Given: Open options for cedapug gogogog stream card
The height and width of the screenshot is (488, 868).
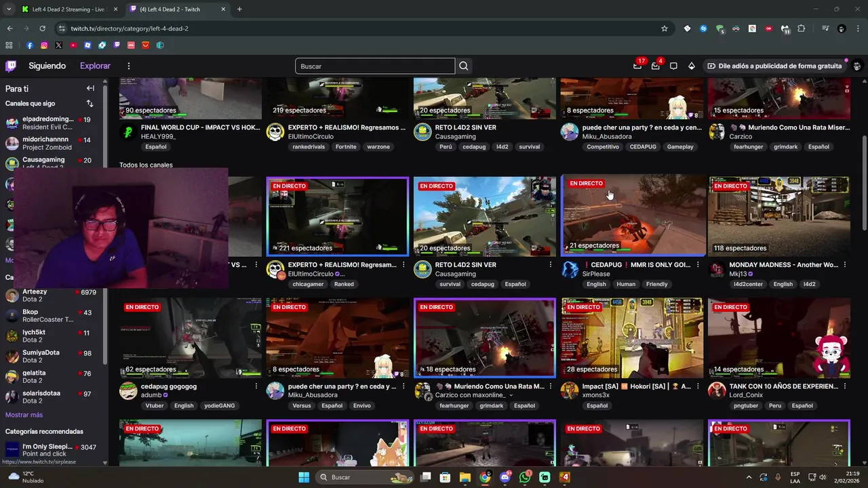Looking at the screenshot, I should pos(256,386).
